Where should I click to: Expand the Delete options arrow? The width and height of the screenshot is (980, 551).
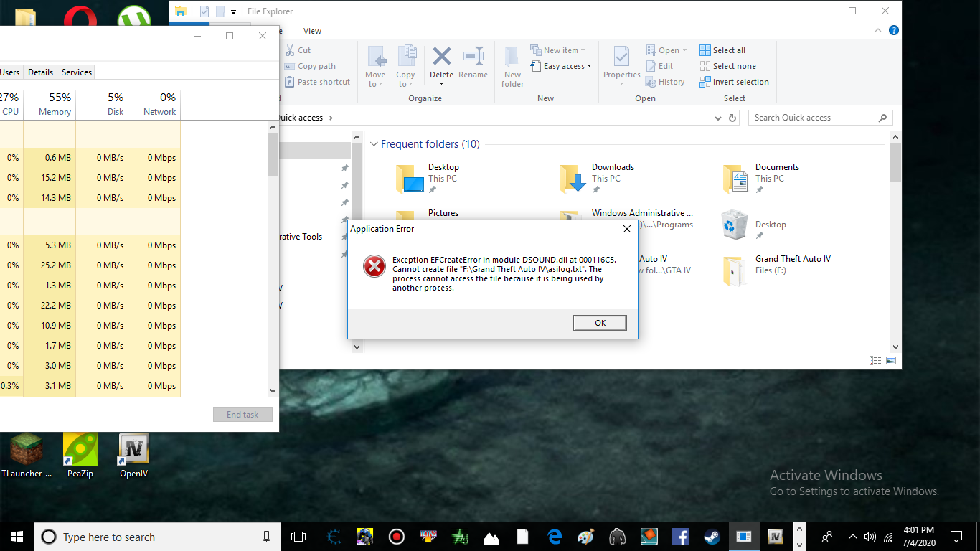click(441, 83)
